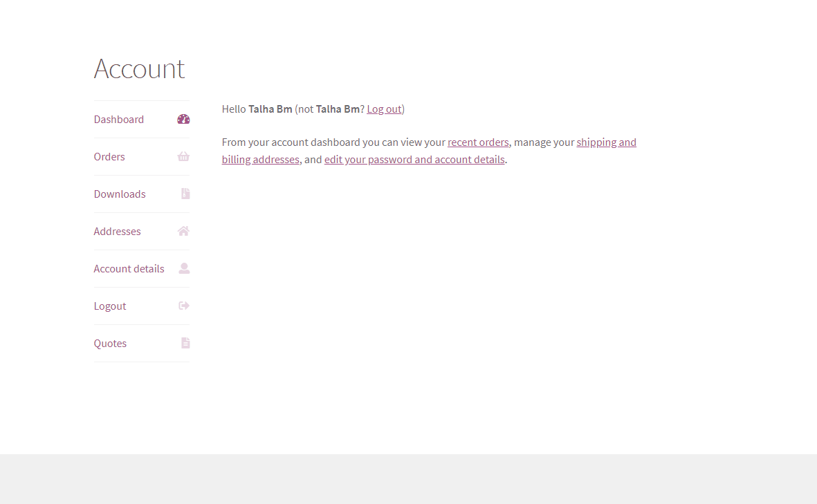The width and height of the screenshot is (817, 504).
Task: Follow the recent orders link
Action: click(x=478, y=142)
